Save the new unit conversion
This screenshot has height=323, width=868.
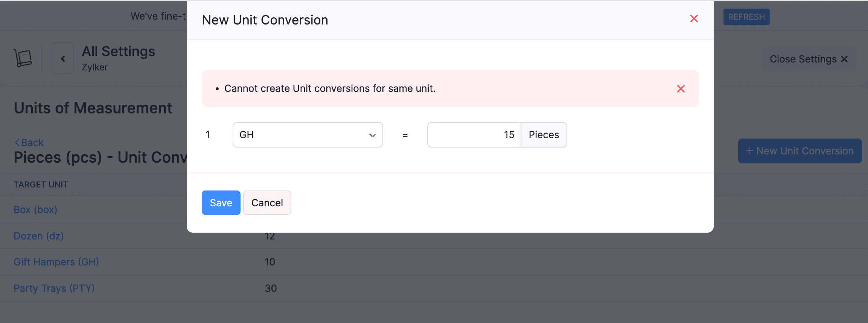tap(221, 203)
